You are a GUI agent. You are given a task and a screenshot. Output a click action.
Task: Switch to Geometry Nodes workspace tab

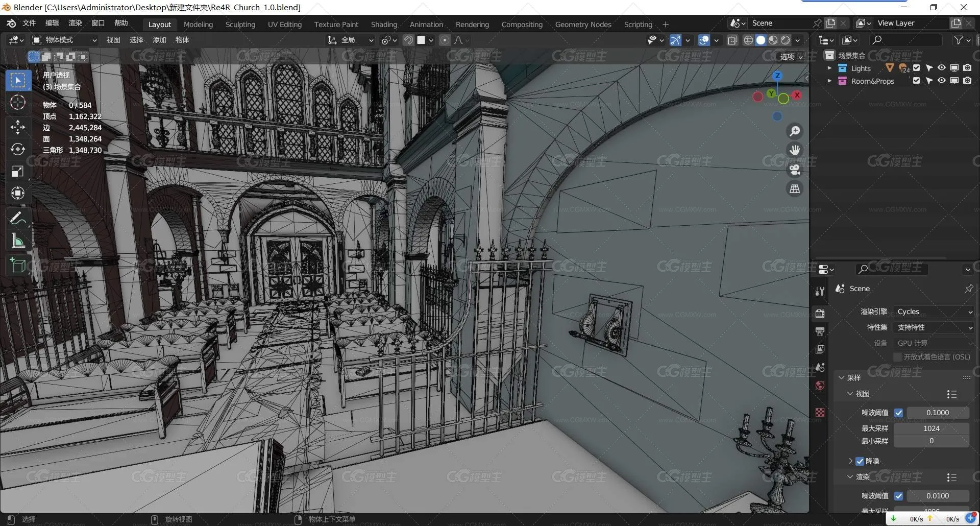[583, 25]
